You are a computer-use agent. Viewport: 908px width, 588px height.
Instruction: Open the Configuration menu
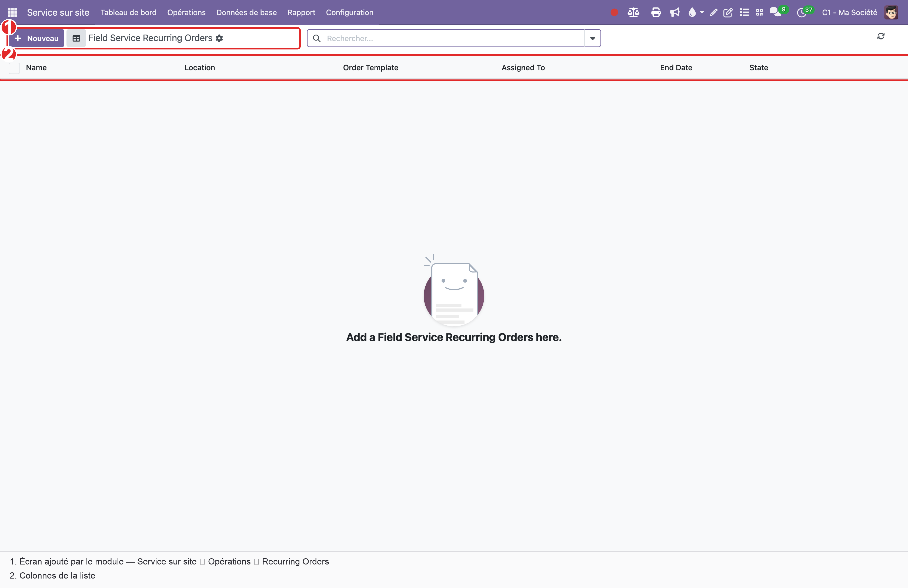(349, 13)
